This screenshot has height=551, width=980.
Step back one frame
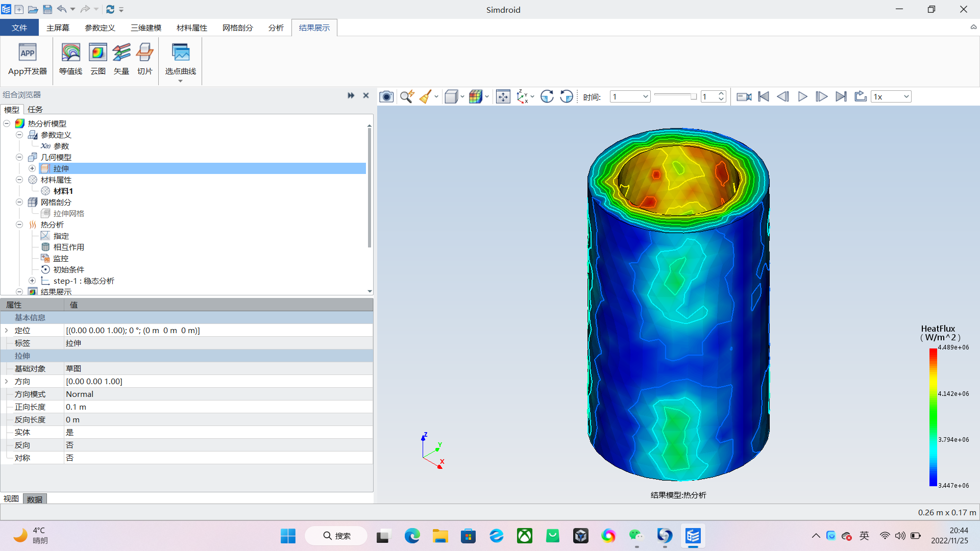(x=783, y=96)
